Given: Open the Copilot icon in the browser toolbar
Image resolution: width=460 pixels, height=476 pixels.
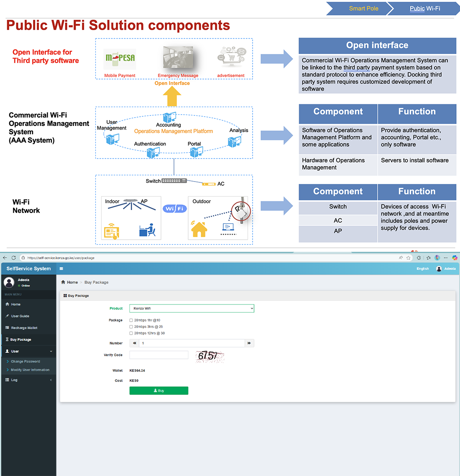Looking at the screenshot, I should 455,258.
